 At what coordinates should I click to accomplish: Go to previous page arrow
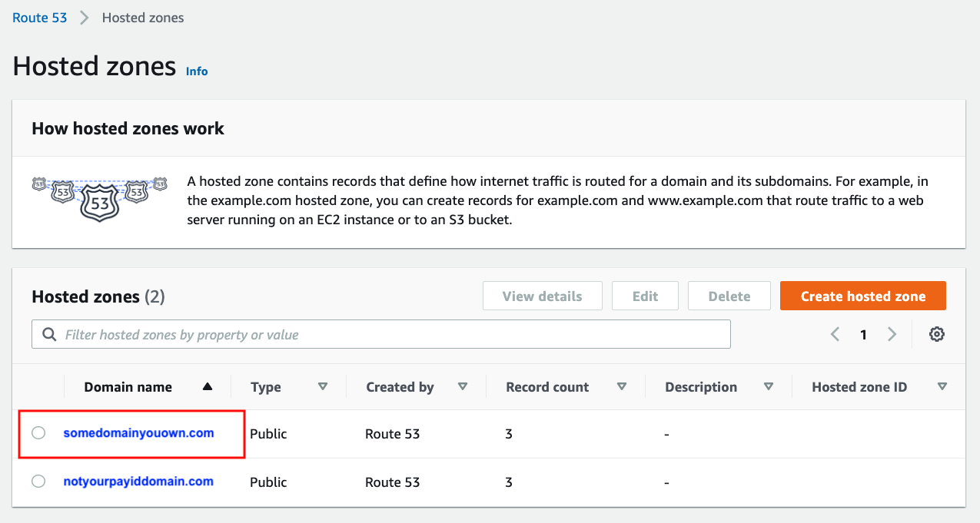pyautogui.click(x=835, y=334)
